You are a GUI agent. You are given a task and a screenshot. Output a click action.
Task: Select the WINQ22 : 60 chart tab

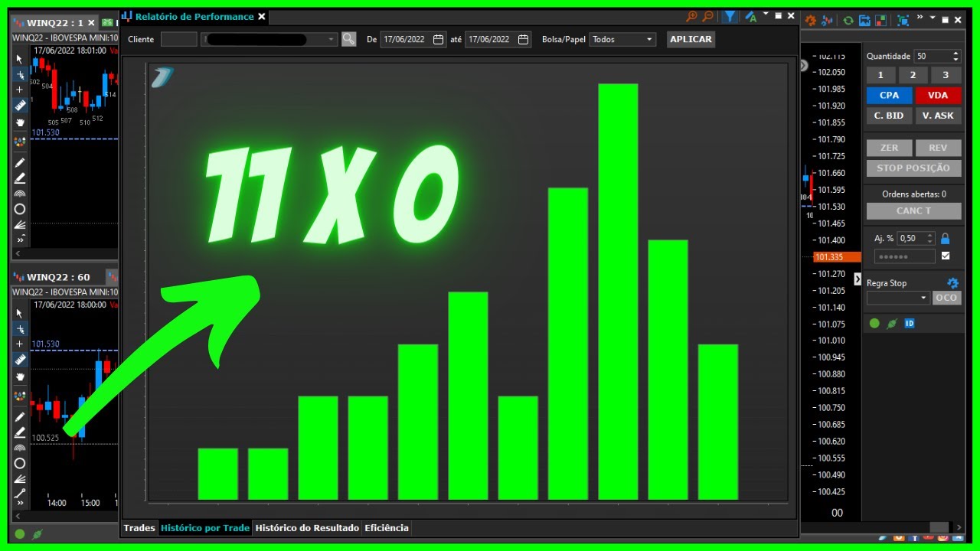point(57,277)
